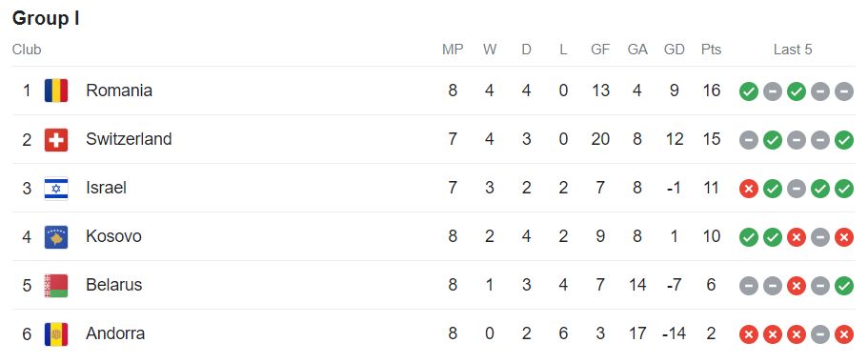Open the Romania team name
868x363 pixels.
(x=119, y=91)
